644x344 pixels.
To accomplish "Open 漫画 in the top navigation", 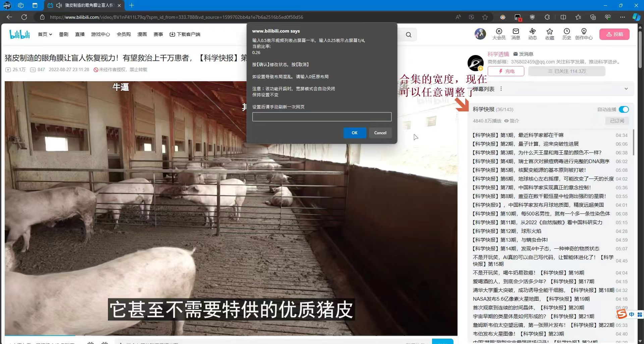I will click(x=142, y=34).
